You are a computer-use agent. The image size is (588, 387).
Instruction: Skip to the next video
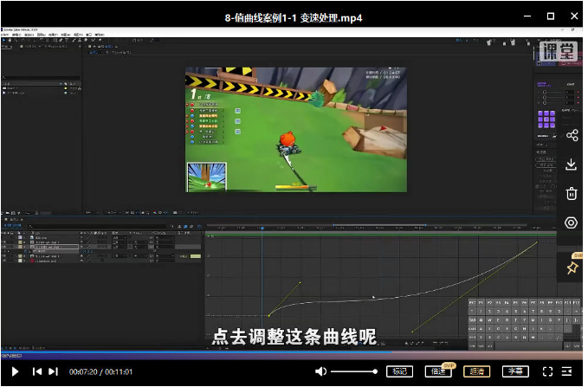[53, 371]
